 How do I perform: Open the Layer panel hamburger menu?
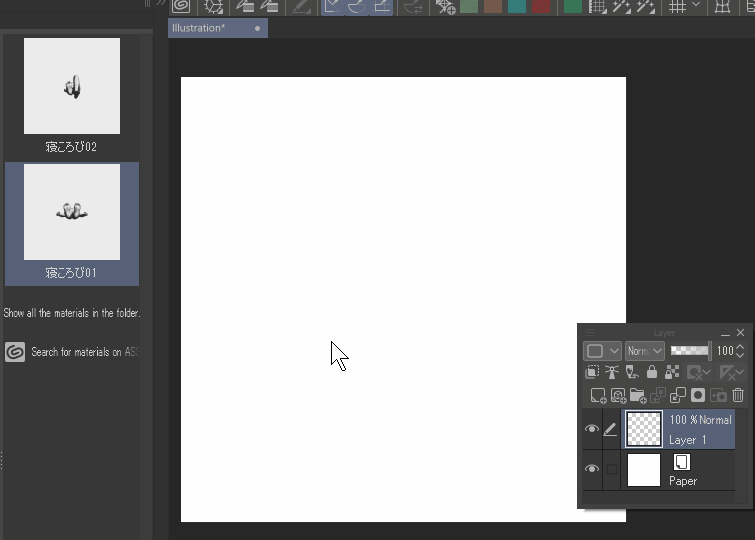591,332
